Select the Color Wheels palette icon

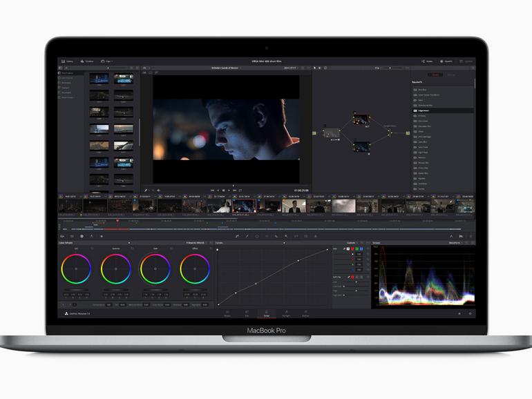point(82,236)
